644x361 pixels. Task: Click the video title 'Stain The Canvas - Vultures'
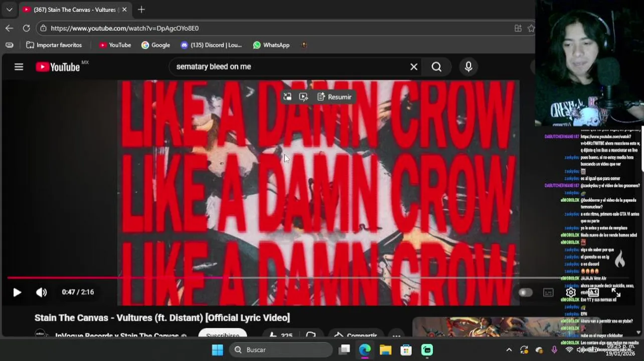[162, 318]
